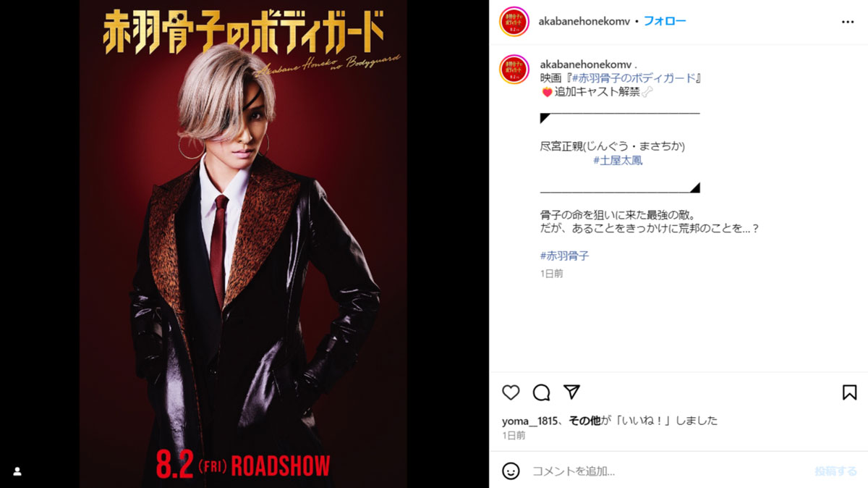Open the #土屋太鳳 hashtag

pyautogui.click(x=618, y=161)
